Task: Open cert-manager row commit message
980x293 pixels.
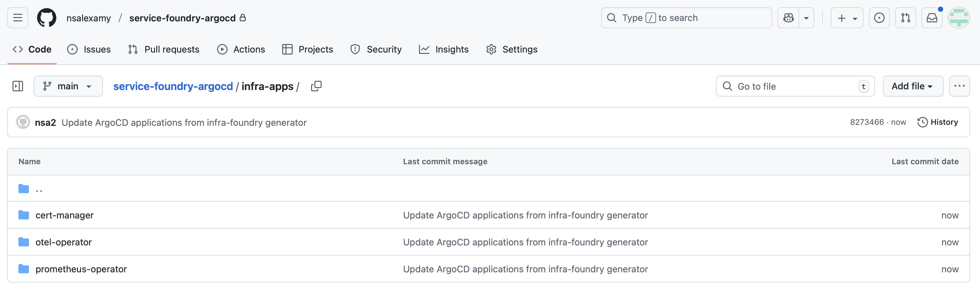Action: click(x=526, y=215)
